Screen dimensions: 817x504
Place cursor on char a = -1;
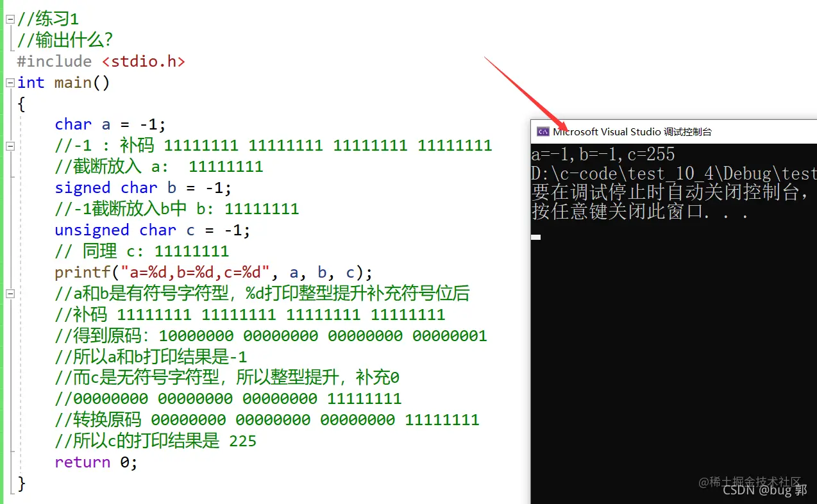(110, 124)
